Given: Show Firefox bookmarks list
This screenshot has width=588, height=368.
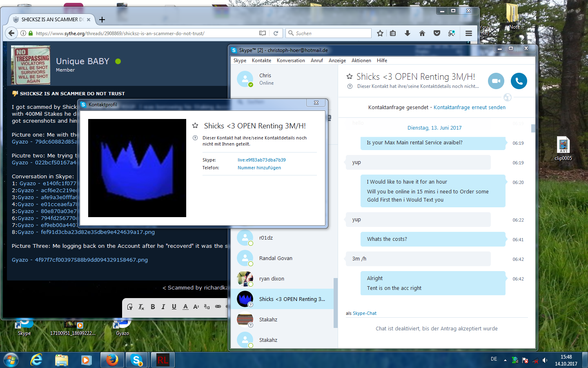Looking at the screenshot, I should 393,33.
